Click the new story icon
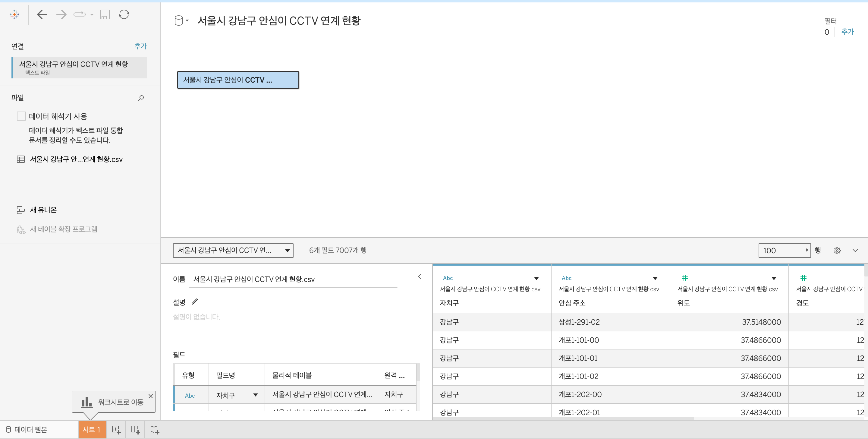The height and width of the screenshot is (439, 868). point(155,430)
